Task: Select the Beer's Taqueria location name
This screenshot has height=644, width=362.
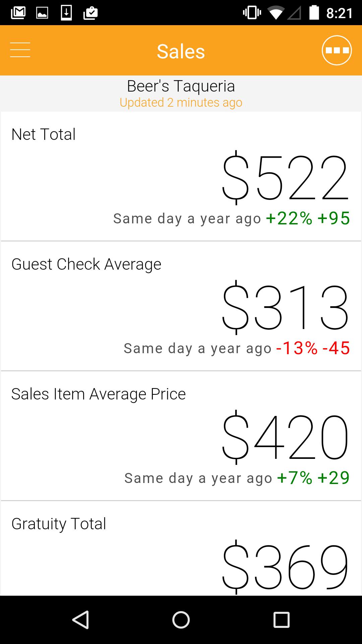Action: point(181,86)
